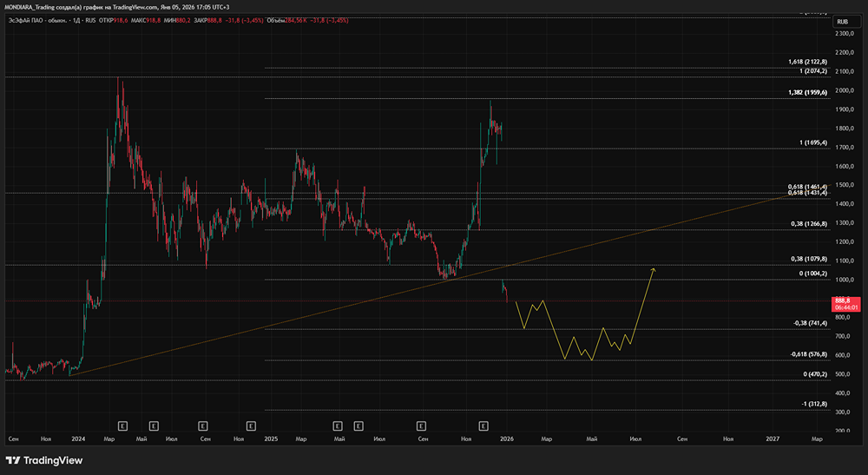Open earnings marker above Сен 2024
The width and height of the screenshot is (868, 475).
pyautogui.click(x=202, y=426)
